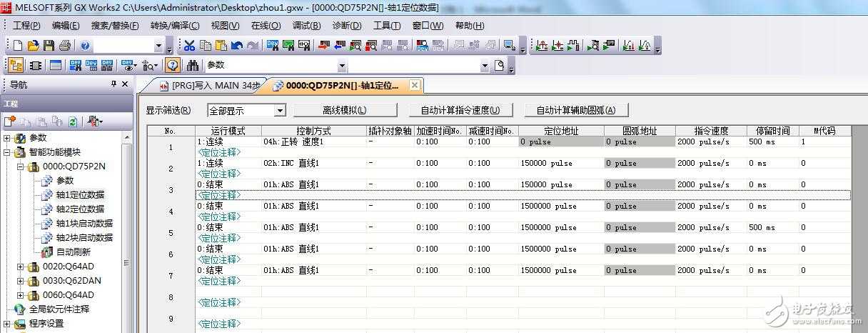Select 轴2定位数据 in project tree
Viewport: 868px width, 333px height.
pos(80,209)
